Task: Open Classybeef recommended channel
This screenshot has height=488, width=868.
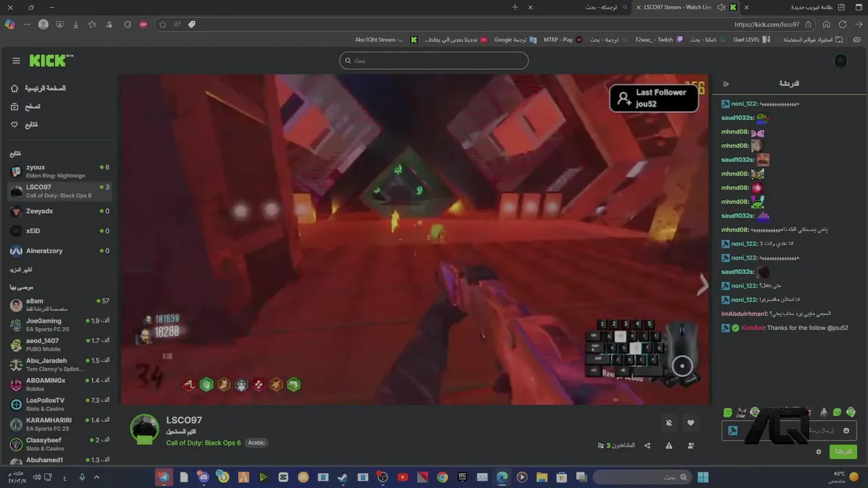Action: 60,444
